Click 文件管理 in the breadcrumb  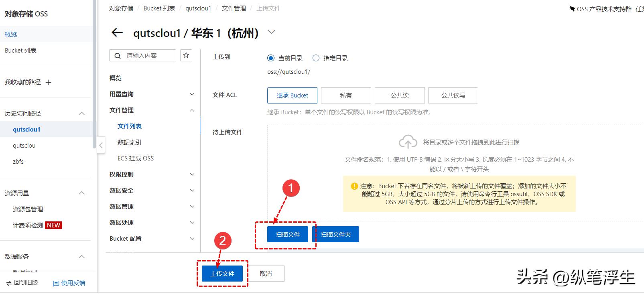coord(234,8)
